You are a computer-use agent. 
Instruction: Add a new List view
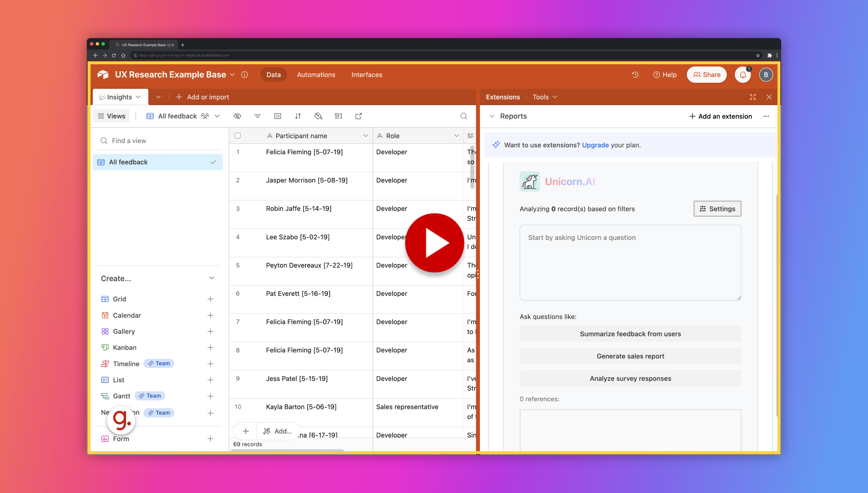pyautogui.click(x=210, y=380)
